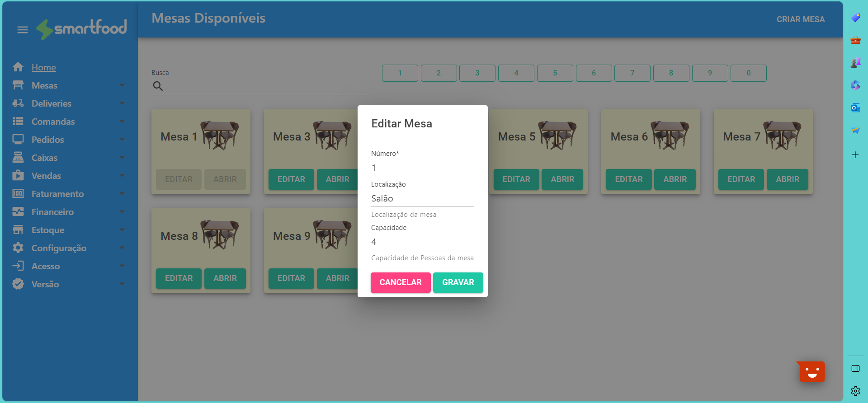
Task: Open the Estoque menu item
Action: click(48, 230)
